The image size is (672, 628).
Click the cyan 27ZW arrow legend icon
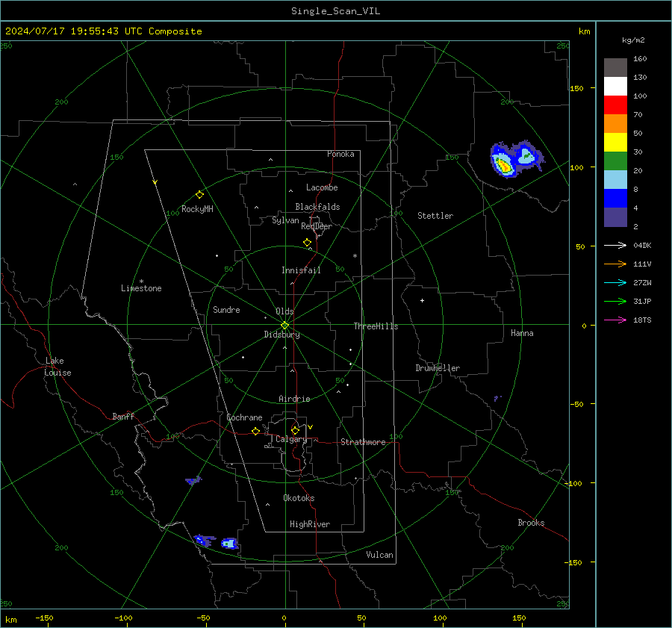(615, 282)
